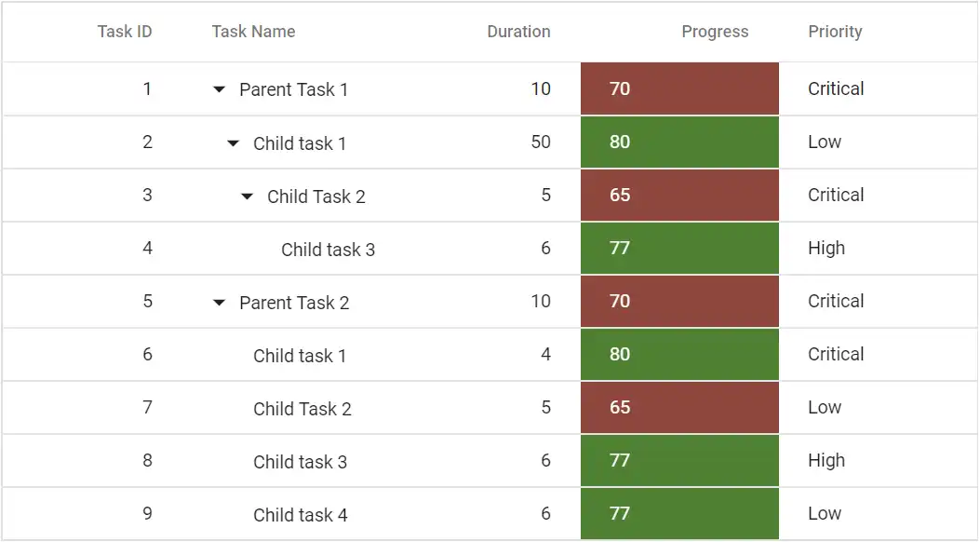Collapse the Parent Task 2 node
Screen dimensions: 980x542
coord(219,302)
